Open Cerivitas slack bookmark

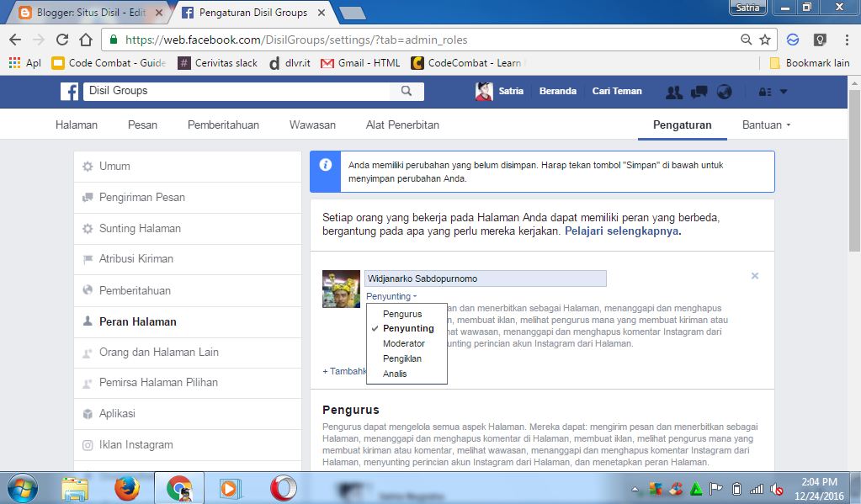tap(218, 63)
